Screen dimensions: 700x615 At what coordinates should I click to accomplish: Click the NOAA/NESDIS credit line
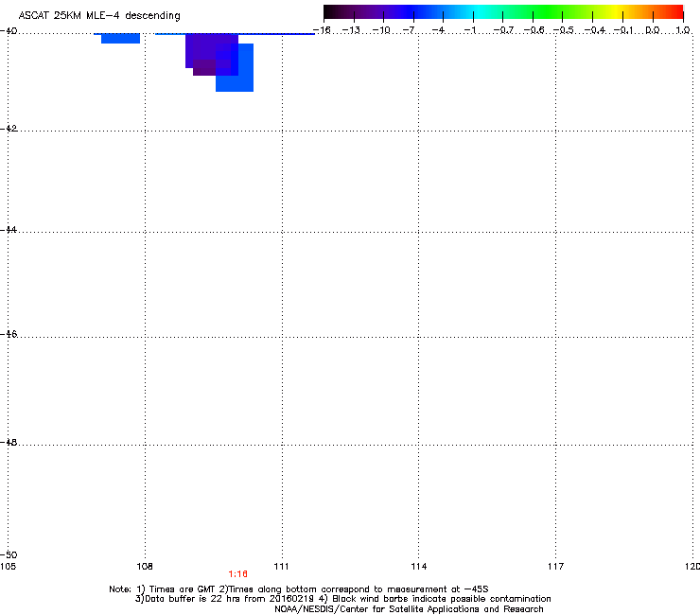coord(409,609)
